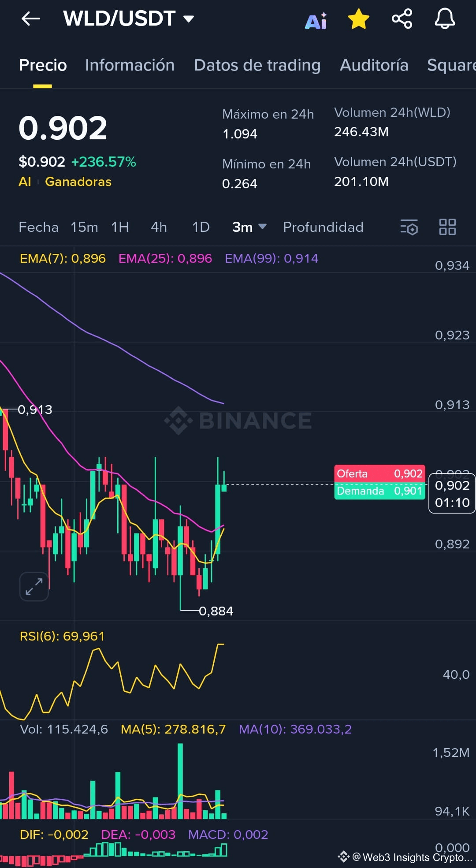Viewport: 476px width, 868px height.
Task: Tap the MA(5): 278.816,7 label
Action: coord(173,729)
